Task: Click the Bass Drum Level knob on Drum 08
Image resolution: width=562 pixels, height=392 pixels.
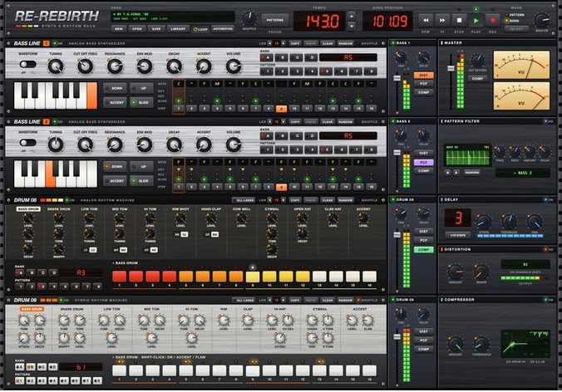Action: [x=28, y=218]
